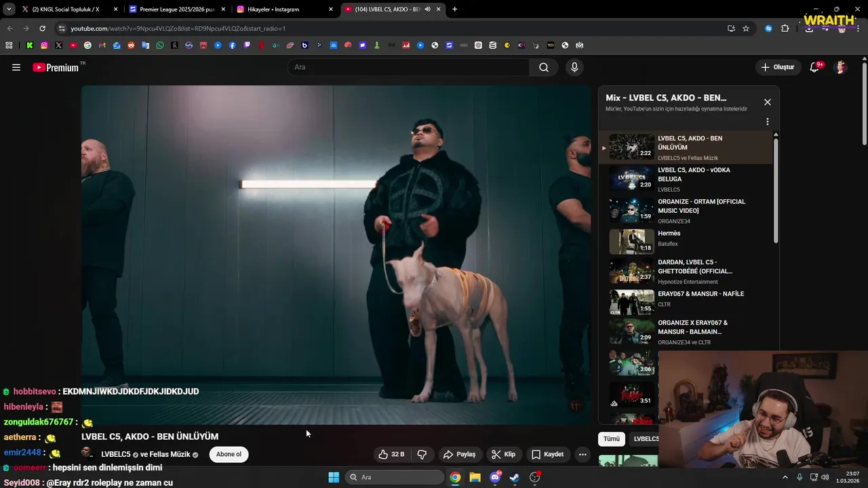Play ERAY067 & MANSUR - NAFİLE
This screenshot has width=868, height=488.
point(685,302)
